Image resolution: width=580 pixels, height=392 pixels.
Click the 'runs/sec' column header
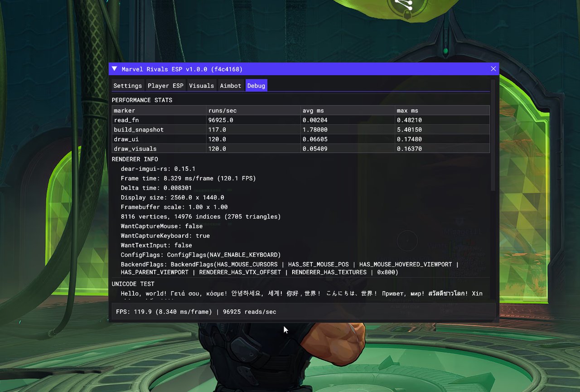(253, 111)
